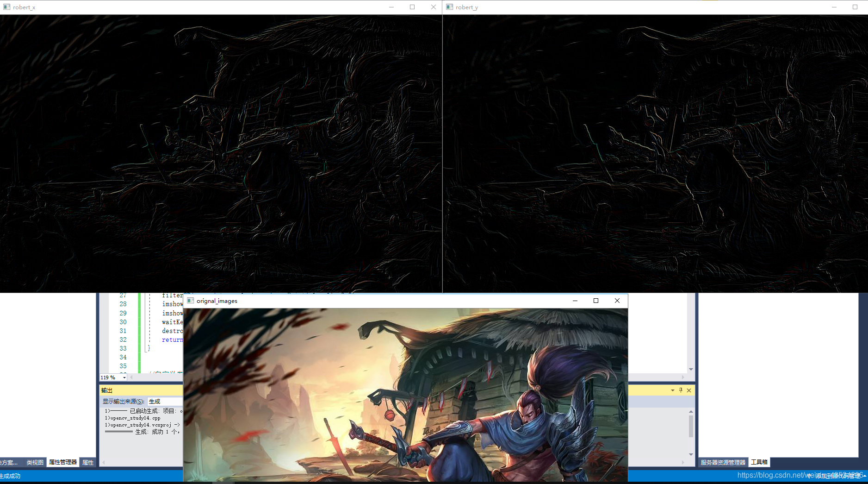
Task: Close the robert_x window
Action: click(433, 7)
